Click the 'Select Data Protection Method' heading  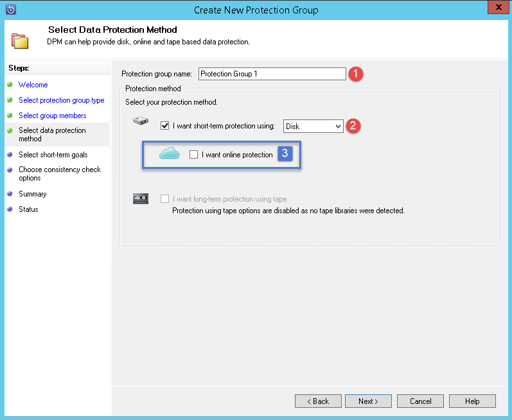pos(112,30)
